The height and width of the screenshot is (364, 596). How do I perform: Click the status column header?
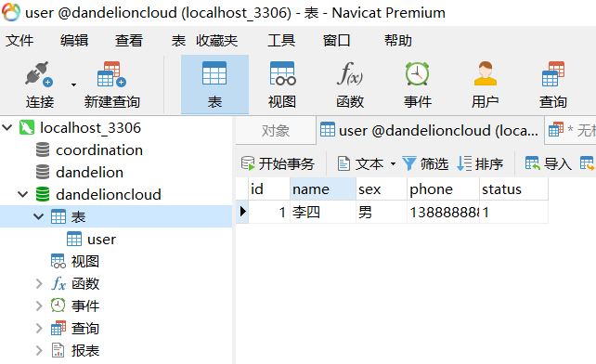[x=513, y=188]
